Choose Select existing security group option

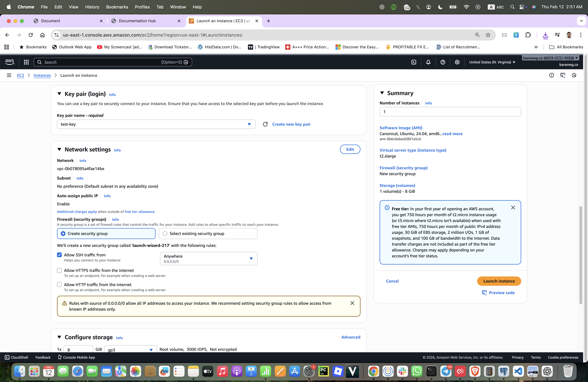tap(165, 233)
